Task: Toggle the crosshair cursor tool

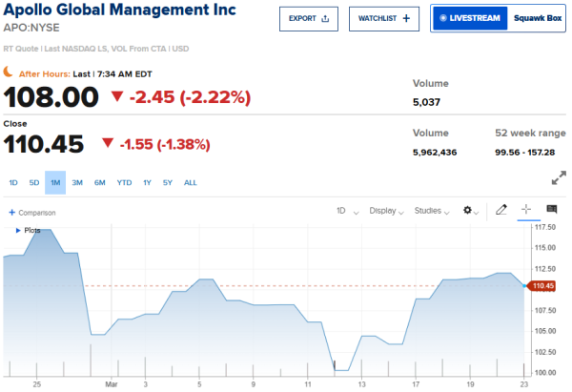Action: pos(526,210)
